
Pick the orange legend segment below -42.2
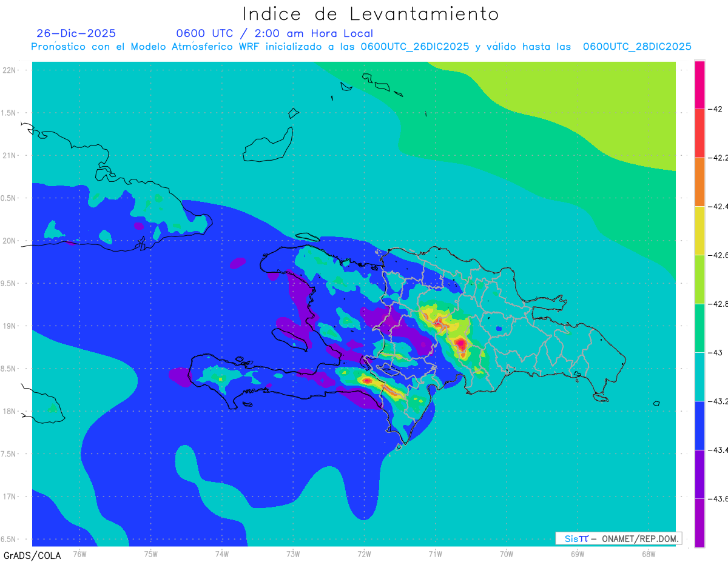point(699,182)
